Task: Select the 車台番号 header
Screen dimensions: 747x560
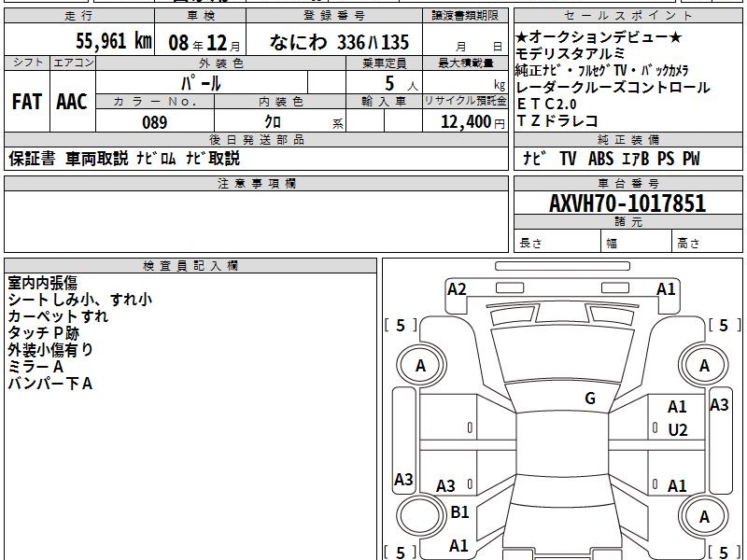Action: coord(627,183)
